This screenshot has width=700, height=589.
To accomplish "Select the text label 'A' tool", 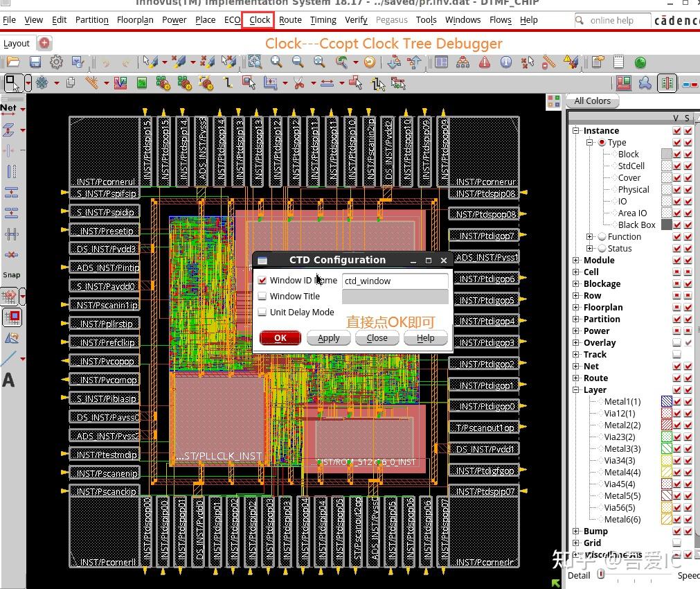I will [8, 380].
